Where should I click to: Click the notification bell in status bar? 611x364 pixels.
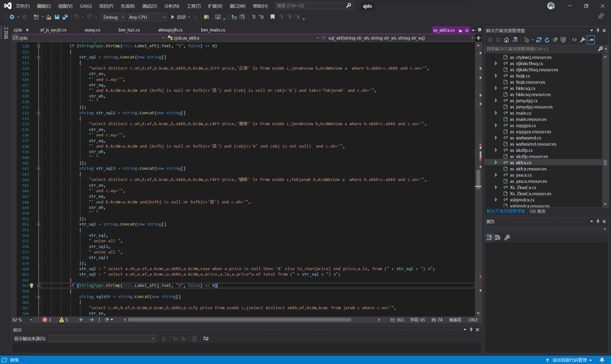[x=602, y=360]
